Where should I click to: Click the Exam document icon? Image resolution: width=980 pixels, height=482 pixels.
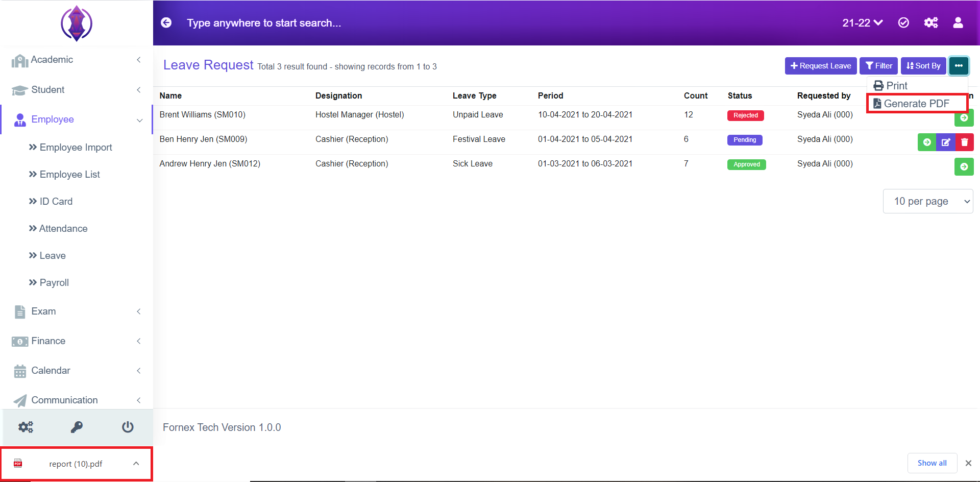[20, 312]
